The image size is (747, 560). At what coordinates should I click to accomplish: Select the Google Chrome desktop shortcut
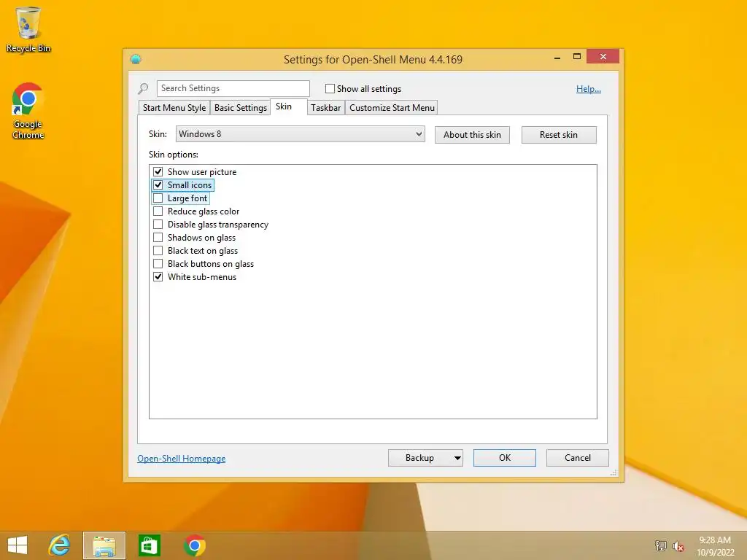[x=28, y=111]
